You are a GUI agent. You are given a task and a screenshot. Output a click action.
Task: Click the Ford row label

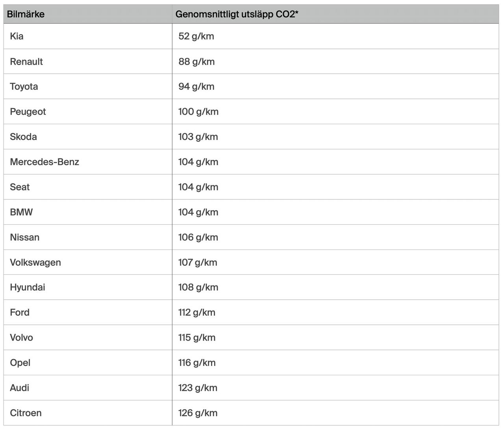(x=20, y=312)
